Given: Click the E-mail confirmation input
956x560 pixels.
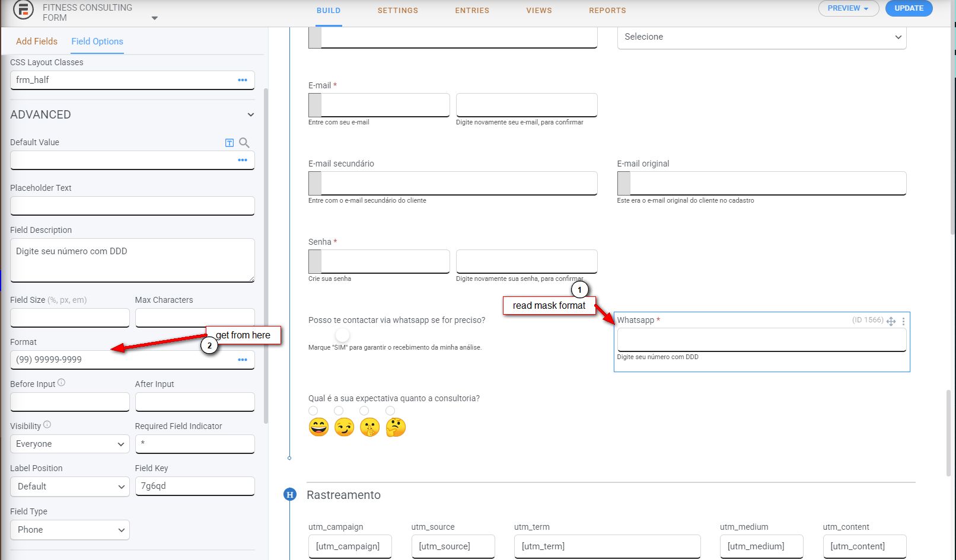Looking at the screenshot, I should [x=527, y=105].
